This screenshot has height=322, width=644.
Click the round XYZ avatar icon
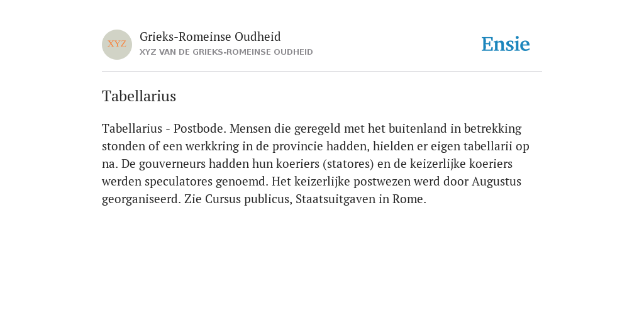(117, 45)
